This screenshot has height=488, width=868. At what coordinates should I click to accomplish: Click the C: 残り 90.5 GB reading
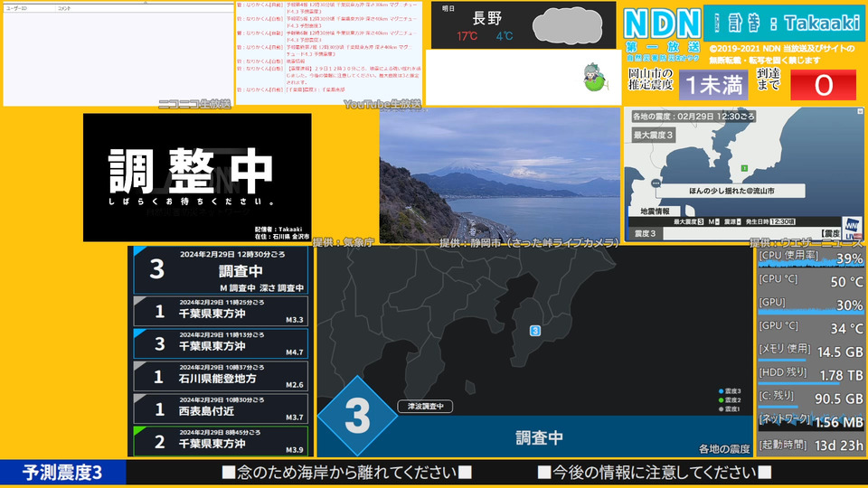tap(810, 398)
